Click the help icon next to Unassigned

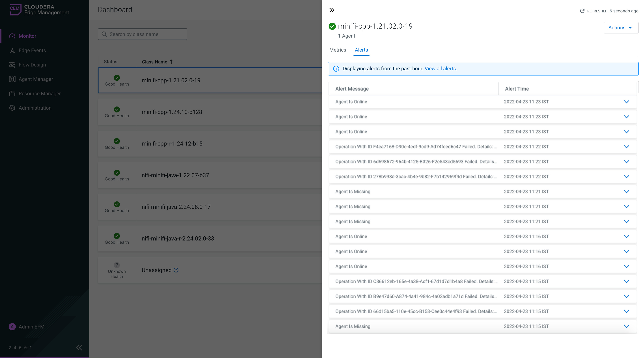tap(176, 270)
